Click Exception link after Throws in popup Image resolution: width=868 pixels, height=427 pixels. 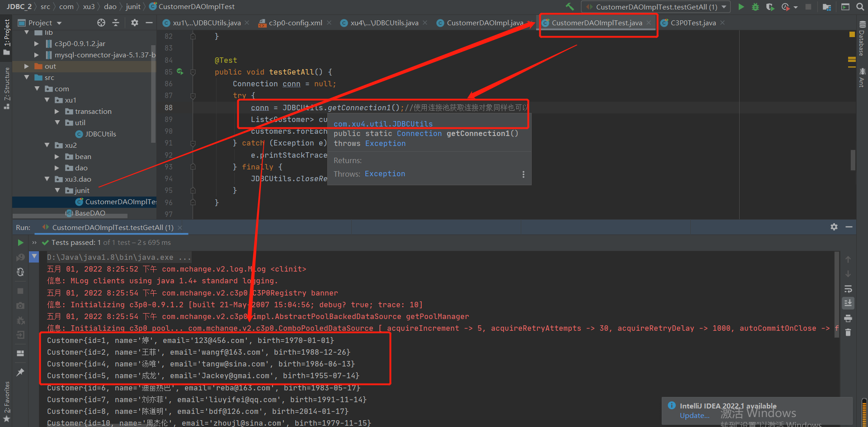[385, 174]
